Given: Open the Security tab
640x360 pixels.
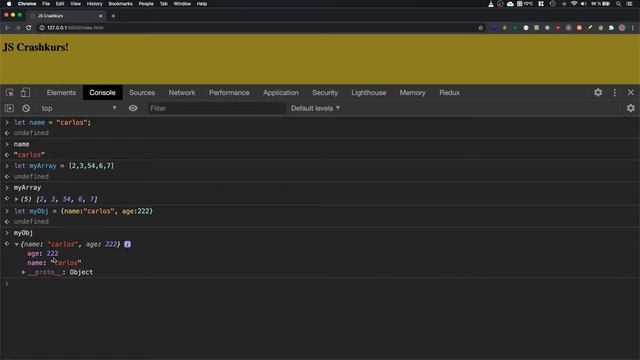Looking at the screenshot, I should (325, 93).
